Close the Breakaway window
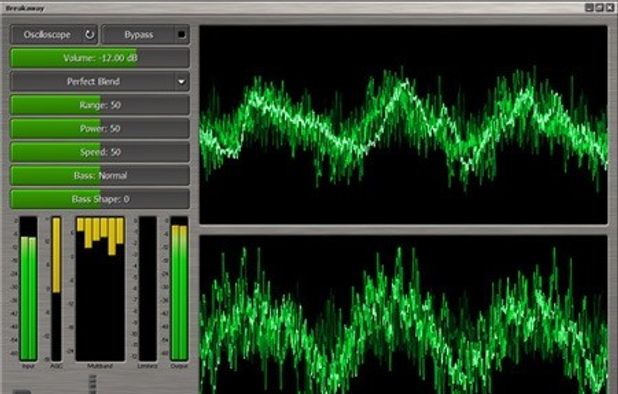The width and height of the screenshot is (618, 394). pyautogui.click(x=609, y=7)
